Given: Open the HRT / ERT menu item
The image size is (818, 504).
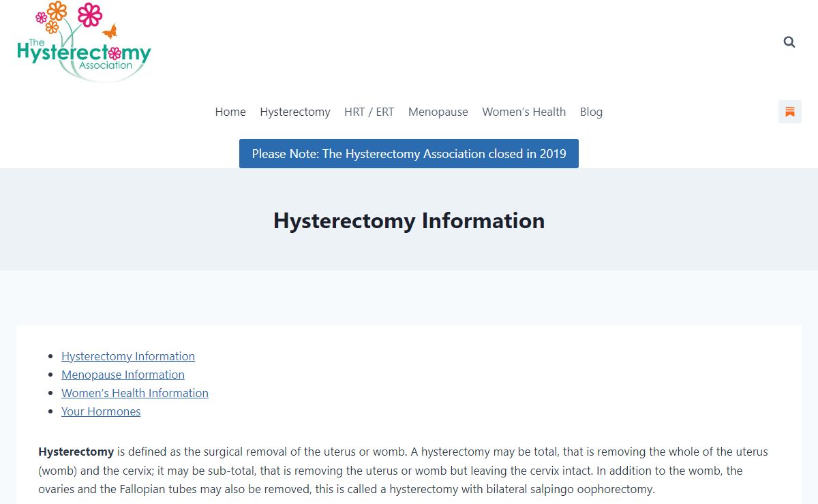Looking at the screenshot, I should 369,112.
